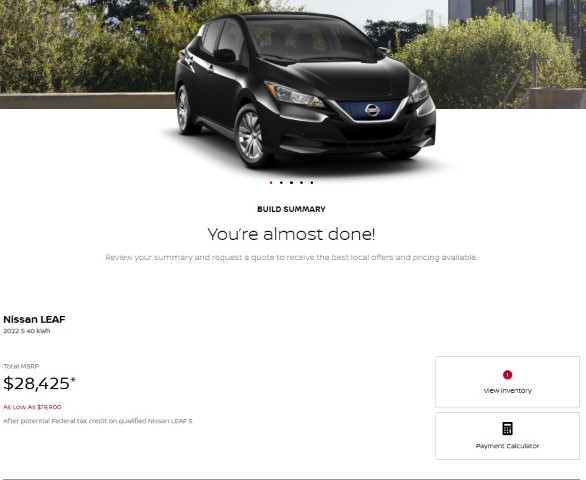Image resolution: width=586 pixels, height=480 pixels.
Task: Click the '2022 S 40 kWh' trim text
Action: (27, 331)
